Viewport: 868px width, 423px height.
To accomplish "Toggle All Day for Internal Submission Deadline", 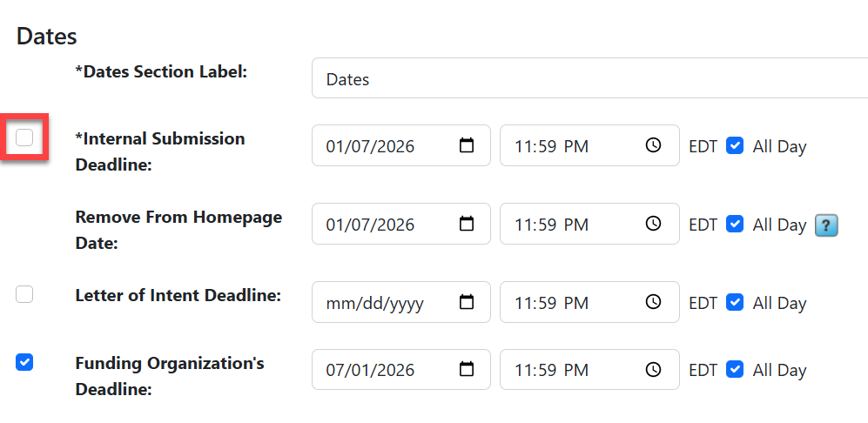I will click(x=735, y=145).
